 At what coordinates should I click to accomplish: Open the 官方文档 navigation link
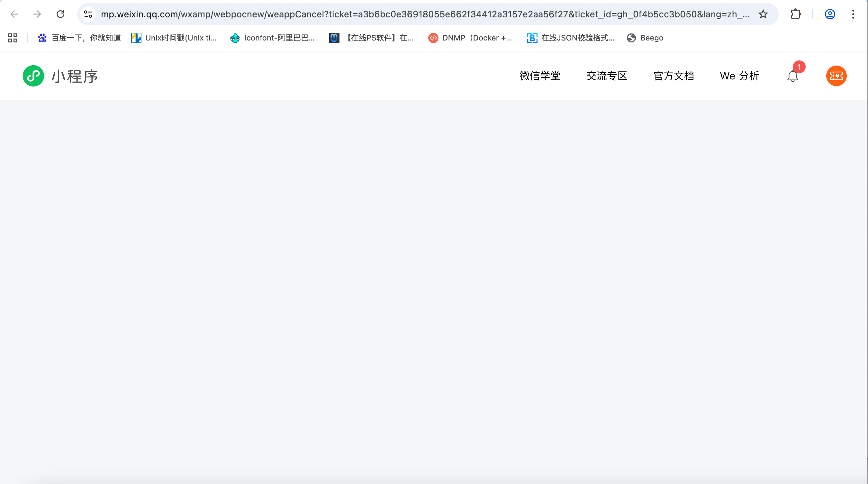[674, 76]
